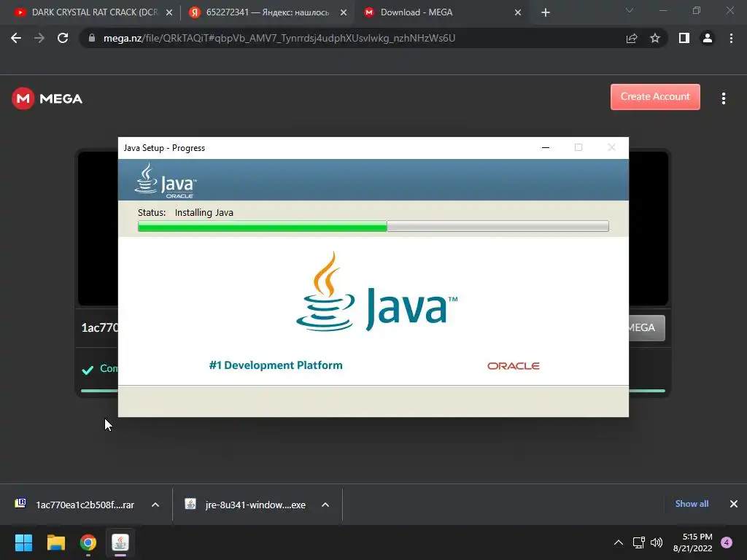Screen dimensions: 747x560
Task: Click the Java installer taskbar icon
Action: (120, 542)
